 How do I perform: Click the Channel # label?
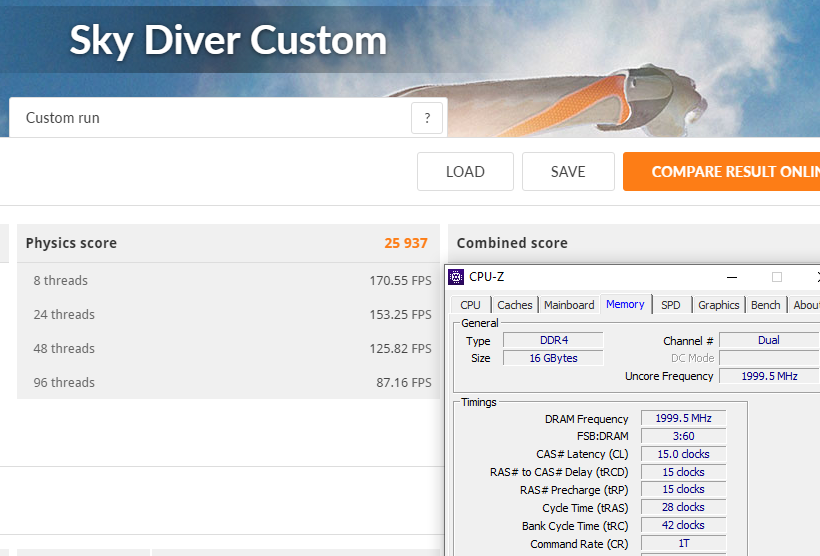coord(688,341)
